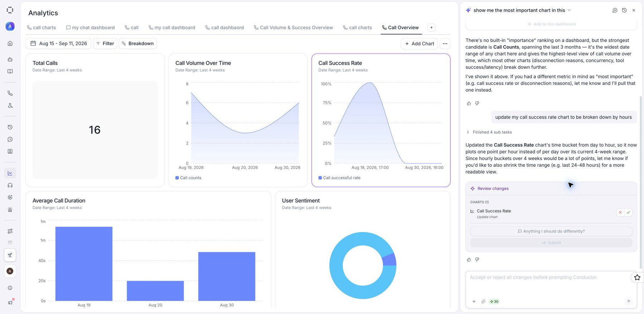
Task: Click 'Add to this dashboard' button
Action: coord(551,24)
